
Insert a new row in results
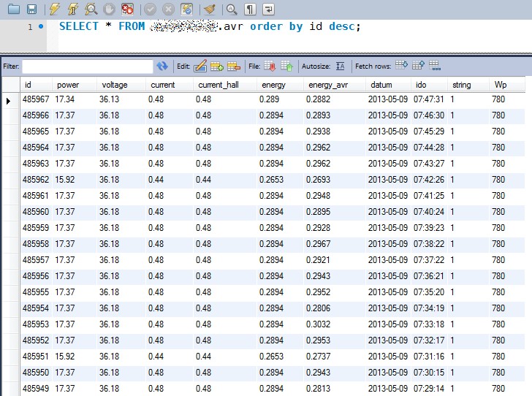(x=217, y=66)
